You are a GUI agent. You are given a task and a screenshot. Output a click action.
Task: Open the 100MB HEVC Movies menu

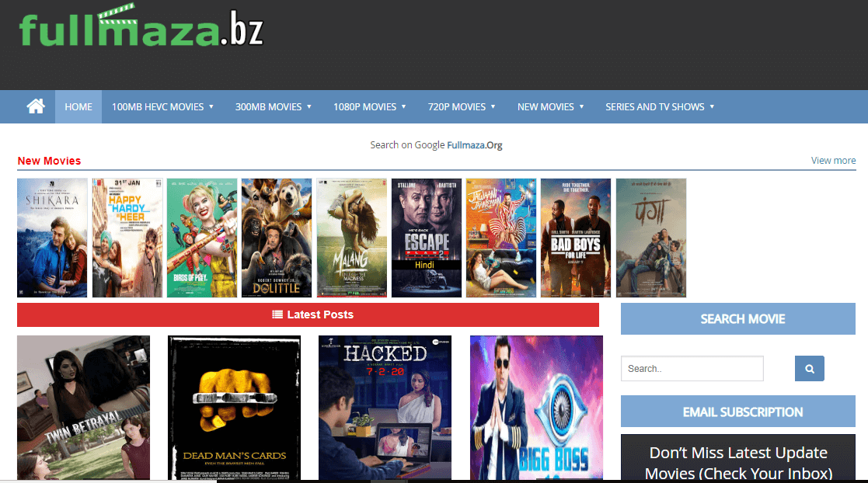[x=158, y=107]
